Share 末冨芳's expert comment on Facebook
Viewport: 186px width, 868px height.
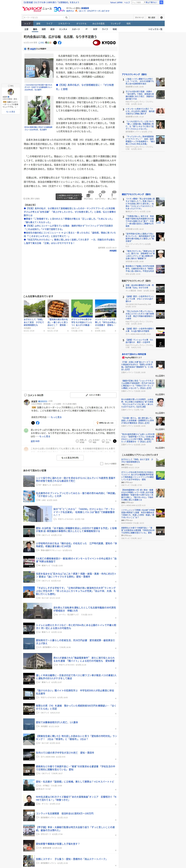38,423
